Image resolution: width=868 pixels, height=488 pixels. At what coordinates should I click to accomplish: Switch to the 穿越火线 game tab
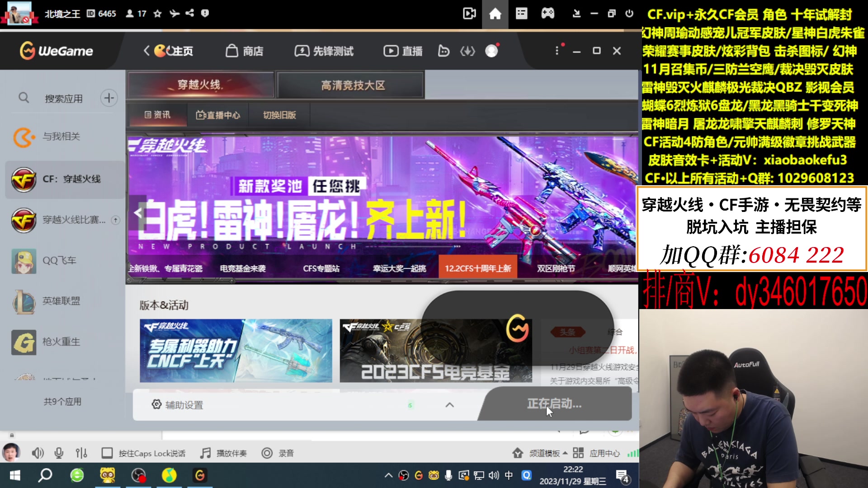click(x=201, y=85)
